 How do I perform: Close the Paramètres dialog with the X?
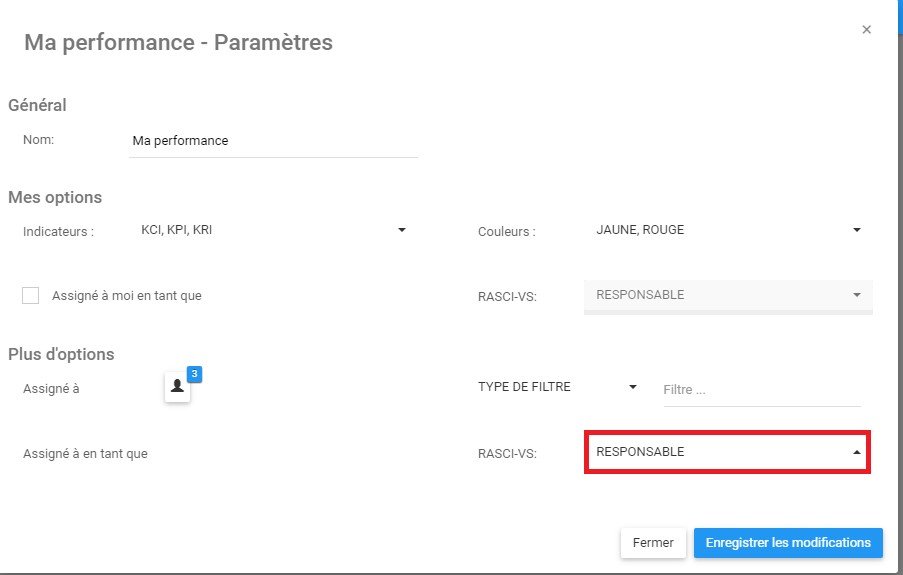click(866, 30)
